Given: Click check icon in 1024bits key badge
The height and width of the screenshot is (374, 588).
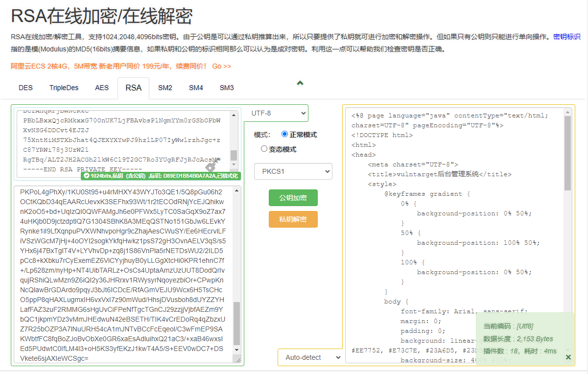Looking at the screenshot, I should (86, 176).
